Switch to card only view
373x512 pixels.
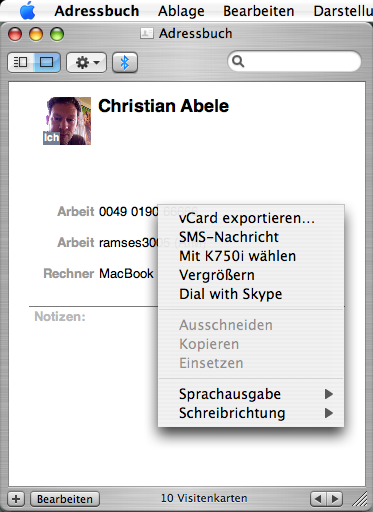47,62
